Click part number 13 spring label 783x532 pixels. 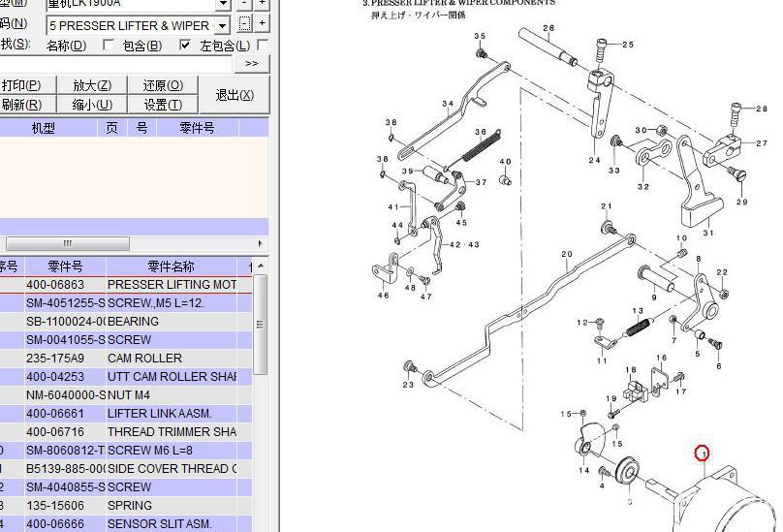[638, 311]
